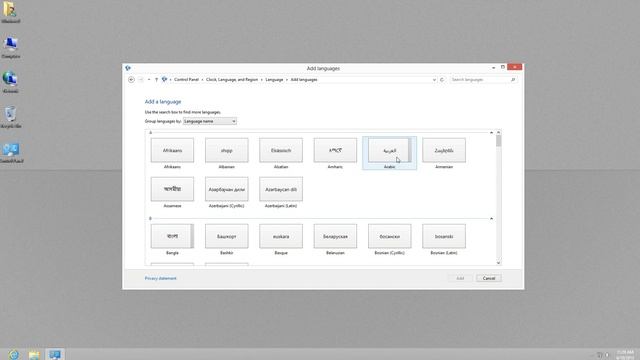Viewport: 640px width, 360px height.
Task: Select the Azerbaijani (Latin) tile
Action: pos(281,193)
